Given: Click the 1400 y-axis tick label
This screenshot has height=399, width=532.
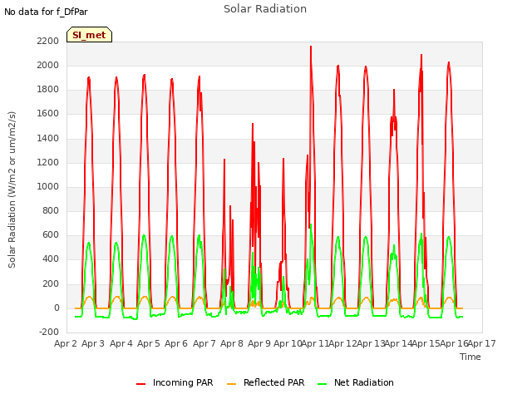Looking at the screenshot, I should pyautogui.click(x=48, y=138).
